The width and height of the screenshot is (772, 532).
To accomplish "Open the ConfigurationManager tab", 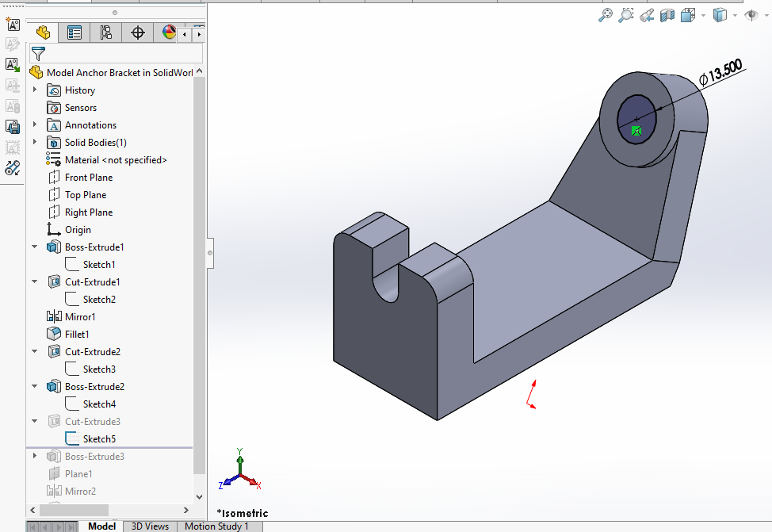I will pyautogui.click(x=106, y=33).
